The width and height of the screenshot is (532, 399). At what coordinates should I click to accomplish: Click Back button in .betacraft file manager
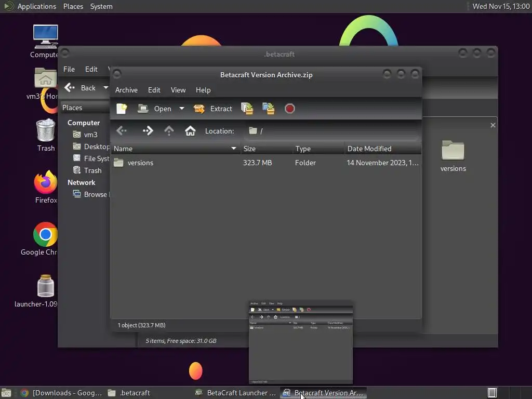pyautogui.click(x=80, y=88)
